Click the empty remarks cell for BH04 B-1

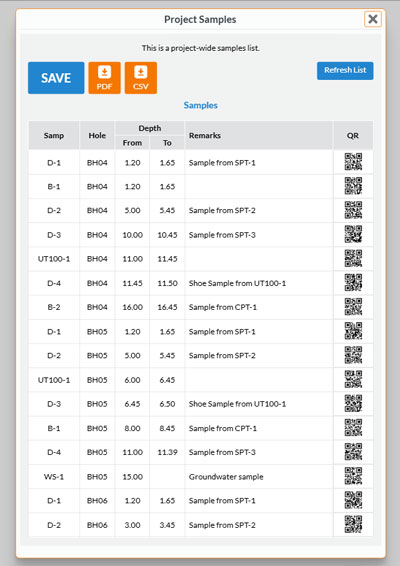(x=258, y=186)
